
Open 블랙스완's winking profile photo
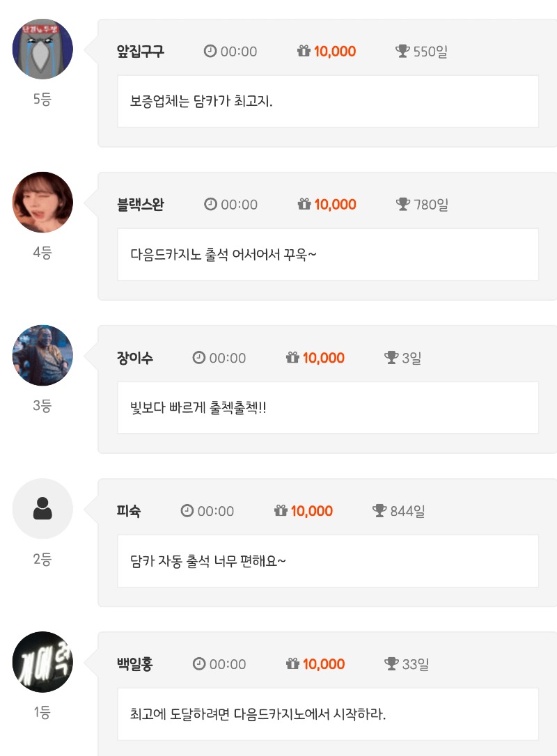tap(42, 203)
